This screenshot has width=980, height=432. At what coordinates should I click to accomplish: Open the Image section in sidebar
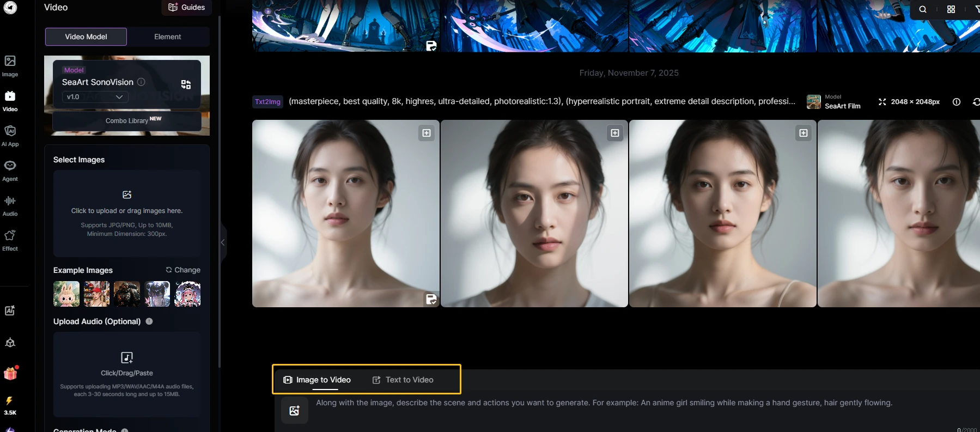pyautogui.click(x=10, y=65)
